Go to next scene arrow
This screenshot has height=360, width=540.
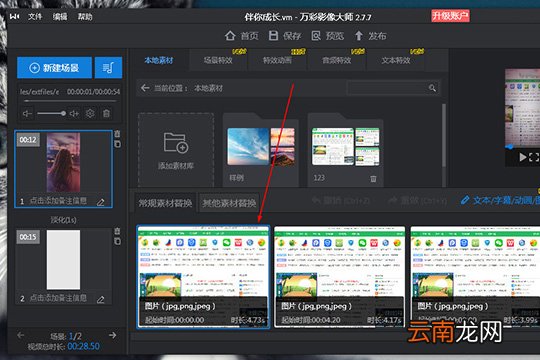112,335
